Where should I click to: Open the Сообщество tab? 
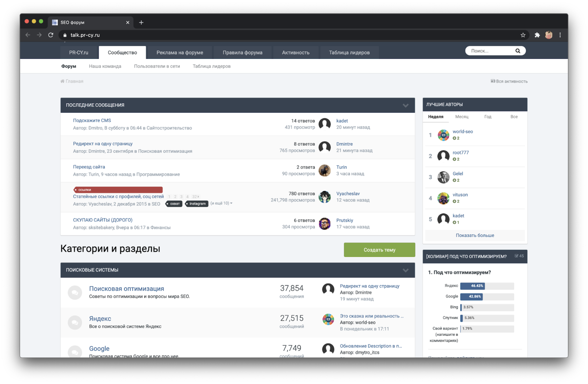122,53
